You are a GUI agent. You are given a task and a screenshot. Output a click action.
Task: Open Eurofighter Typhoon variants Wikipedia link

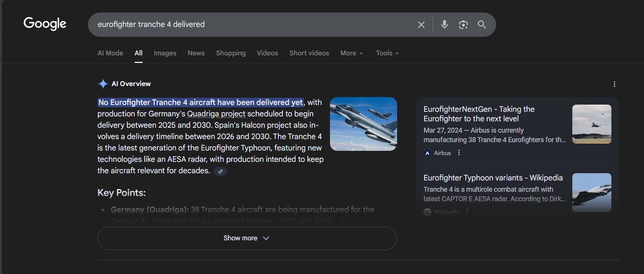[x=493, y=178]
